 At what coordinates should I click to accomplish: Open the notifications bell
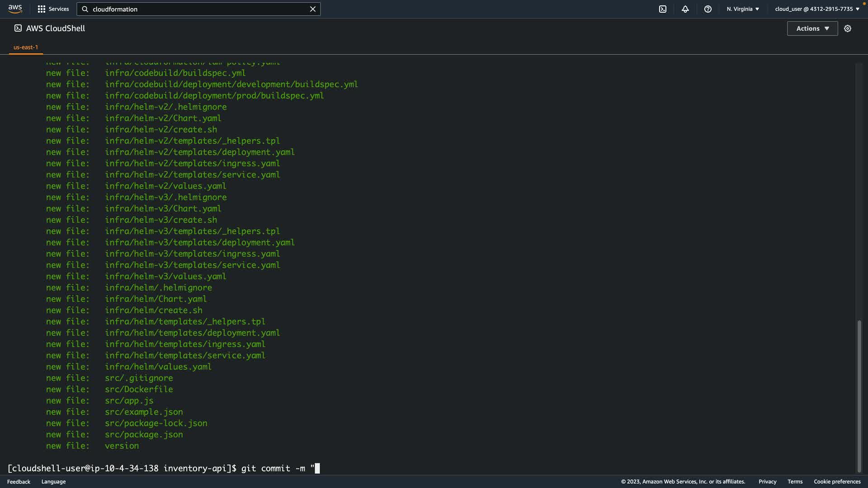click(x=685, y=9)
